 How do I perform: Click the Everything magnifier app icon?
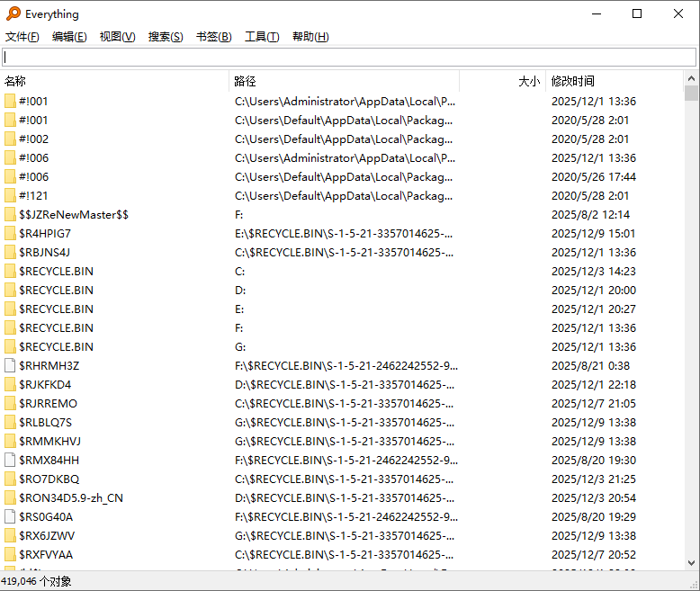(x=13, y=13)
